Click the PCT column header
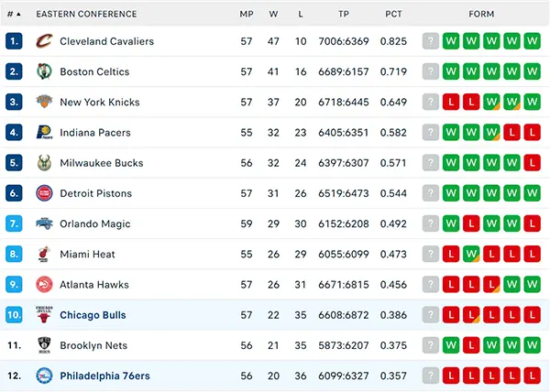Viewport: 550px width, 392px height. click(393, 14)
